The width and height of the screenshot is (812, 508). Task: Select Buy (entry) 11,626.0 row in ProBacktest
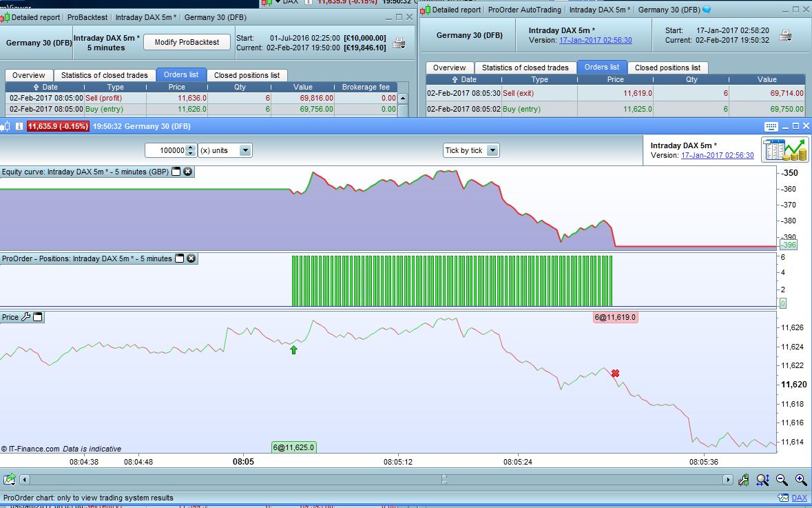click(x=202, y=109)
